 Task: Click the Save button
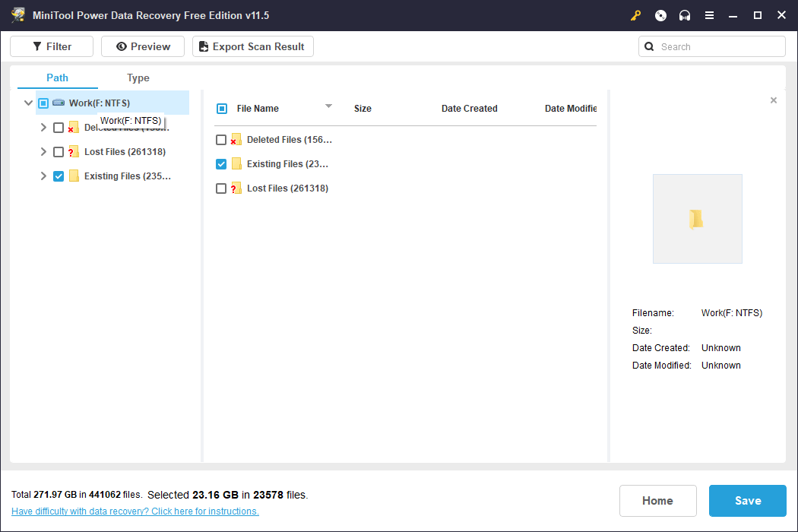[x=747, y=501]
